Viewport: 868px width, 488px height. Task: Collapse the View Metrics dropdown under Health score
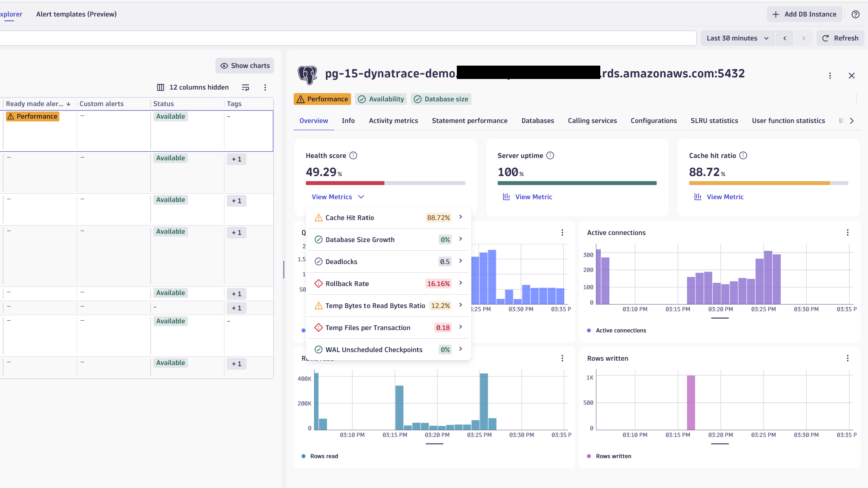337,196
